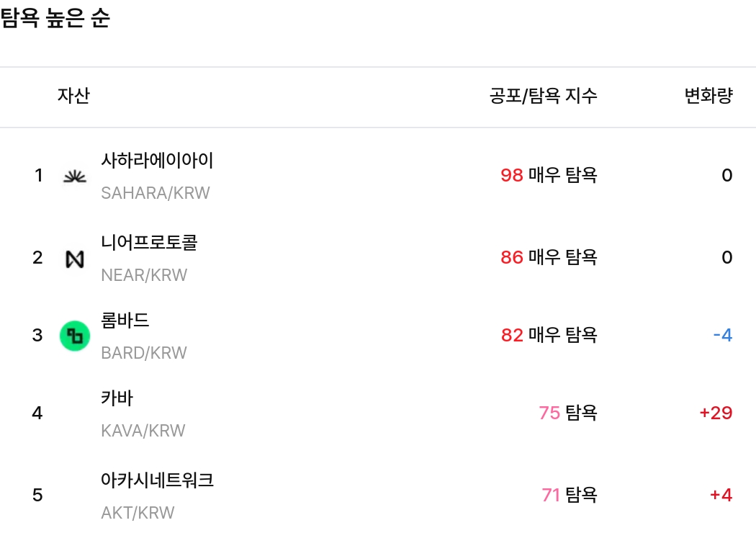The image size is (756, 546).
Task: Select the NEAR/KRW ticker label
Action: click(144, 275)
